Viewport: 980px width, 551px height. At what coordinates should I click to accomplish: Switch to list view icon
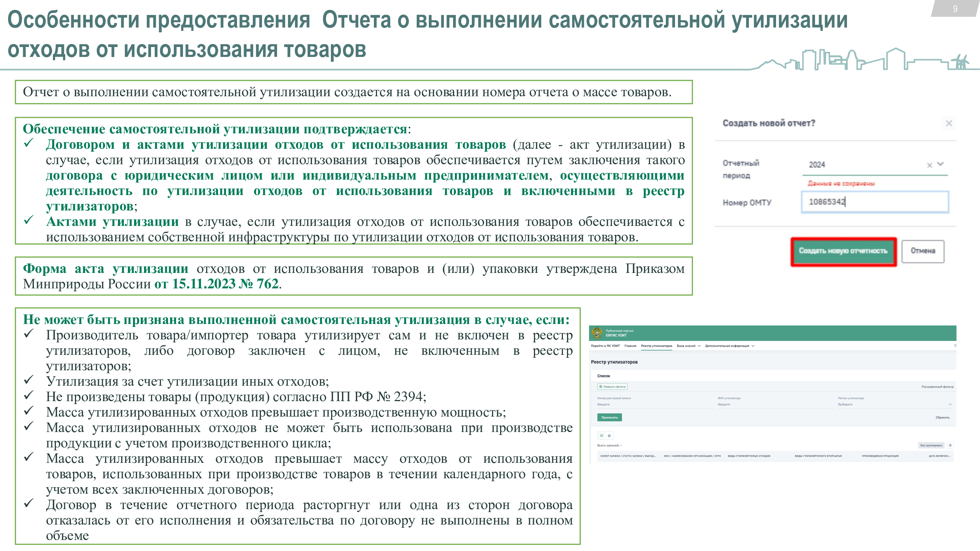pos(602,435)
